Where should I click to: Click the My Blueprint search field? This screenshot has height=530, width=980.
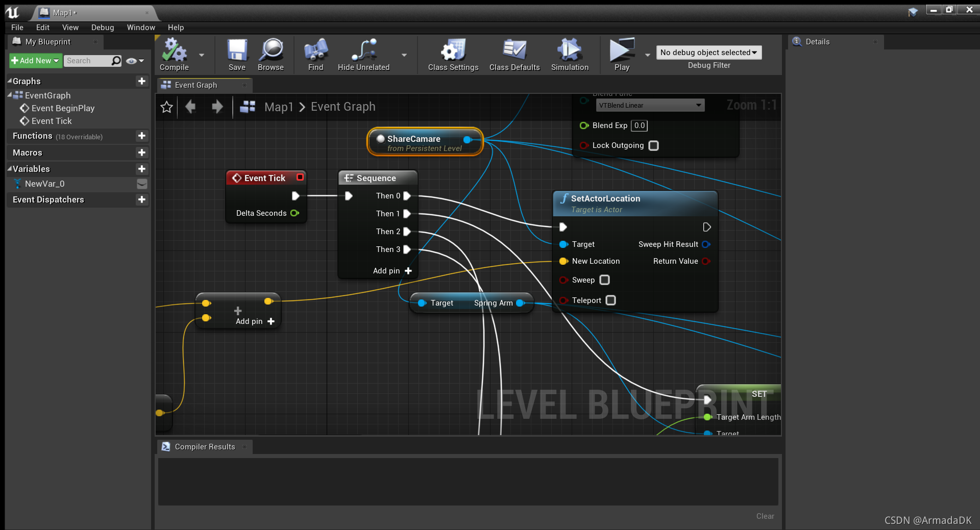click(x=87, y=61)
